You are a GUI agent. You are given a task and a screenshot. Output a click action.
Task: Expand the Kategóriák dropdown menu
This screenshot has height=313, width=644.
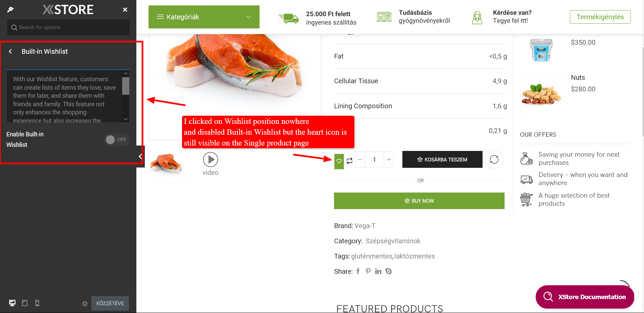tap(204, 17)
